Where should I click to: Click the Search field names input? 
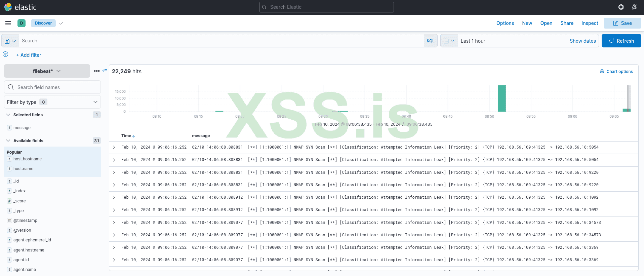point(52,87)
